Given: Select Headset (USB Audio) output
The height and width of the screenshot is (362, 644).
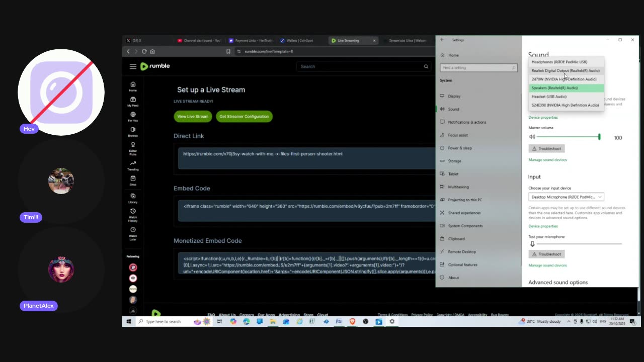Looking at the screenshot, I should [566, 97].
